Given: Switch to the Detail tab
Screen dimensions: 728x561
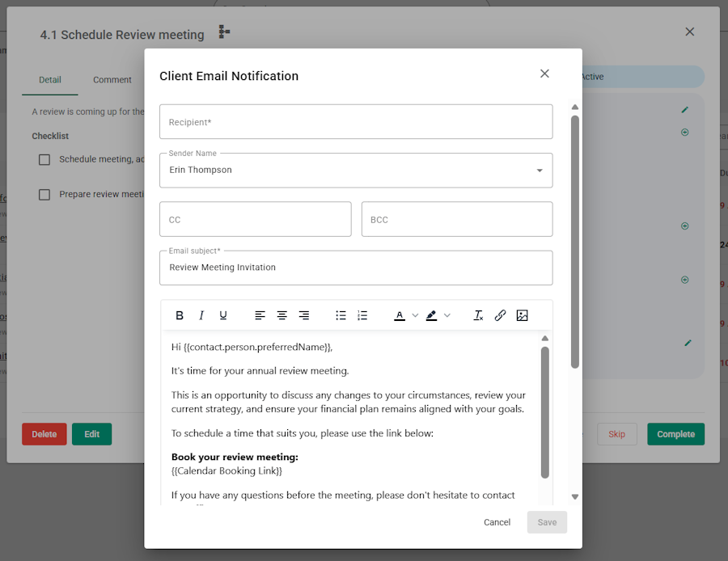Looking at the screenshot, I should [x=49, y=80].
